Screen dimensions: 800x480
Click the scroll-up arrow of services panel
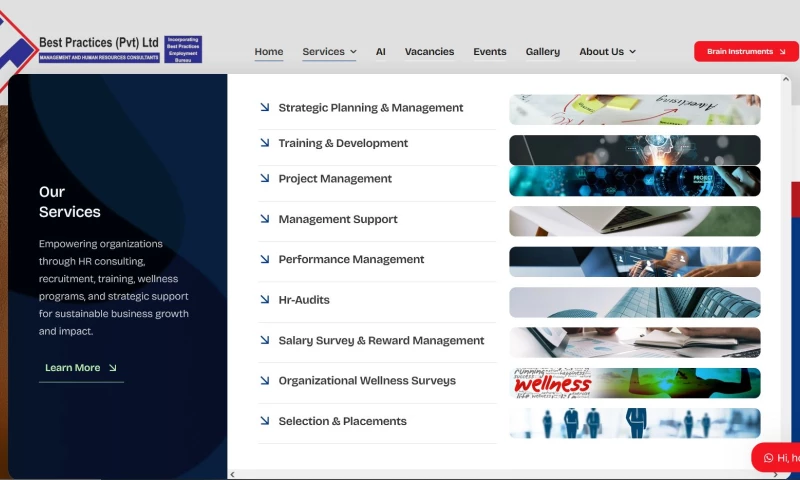coord(786,79)
